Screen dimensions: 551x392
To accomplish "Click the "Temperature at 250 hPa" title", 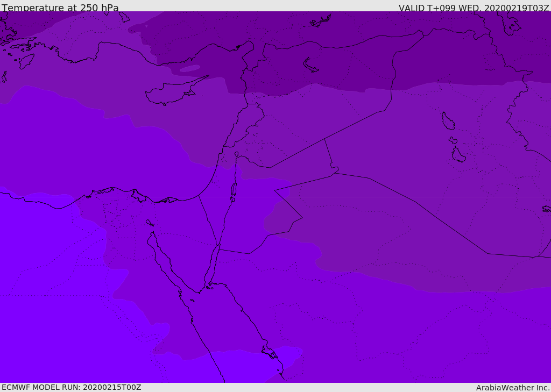I will click(60, 8).
